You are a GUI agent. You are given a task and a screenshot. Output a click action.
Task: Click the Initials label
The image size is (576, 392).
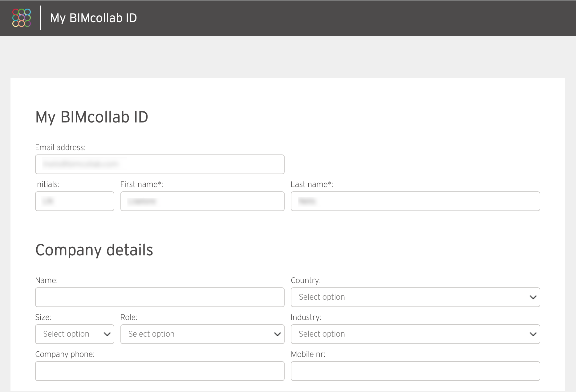47,184
